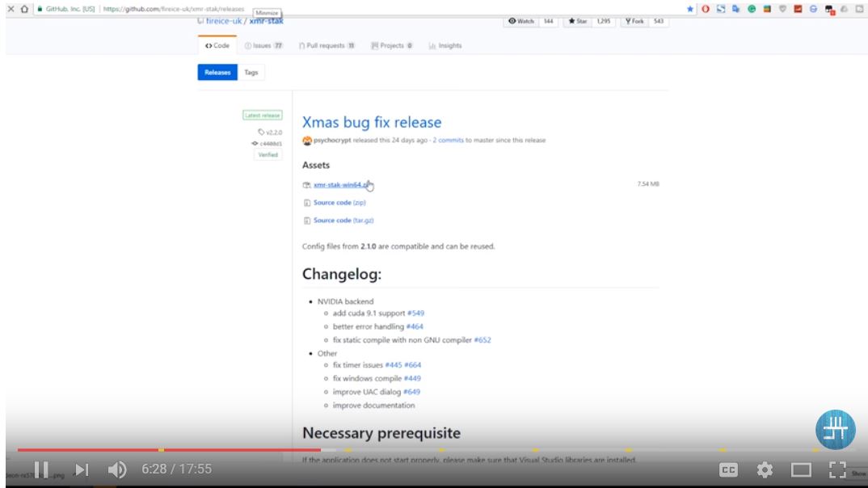This screenshot has height=488, width=868.
Task: Click the shield extension icon
Action: [x=782, y=9]
